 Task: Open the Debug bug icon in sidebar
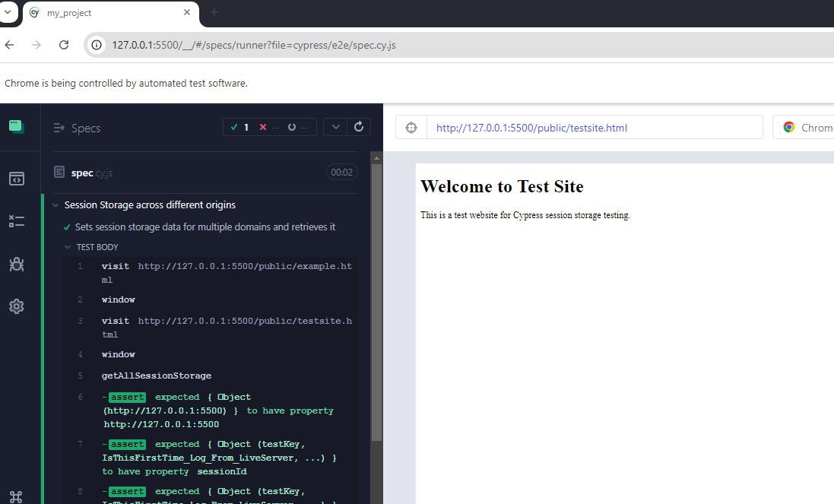pos(17,264)
